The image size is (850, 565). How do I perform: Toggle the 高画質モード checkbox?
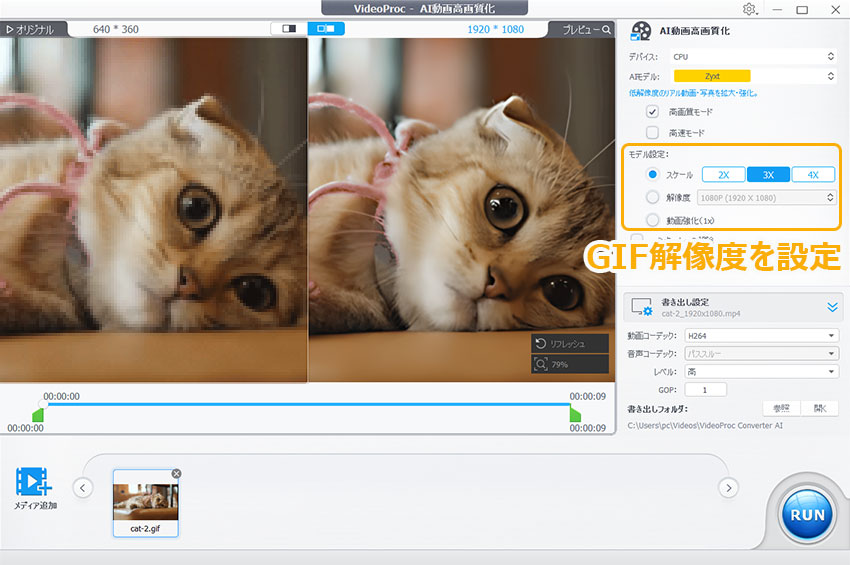653,112
